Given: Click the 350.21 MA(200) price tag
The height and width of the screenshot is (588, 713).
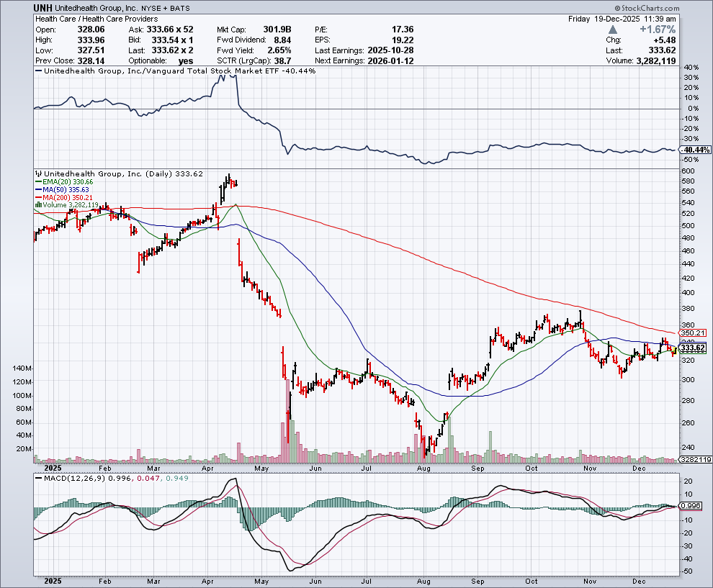Looking at the screenshot, I should [692, 333].
